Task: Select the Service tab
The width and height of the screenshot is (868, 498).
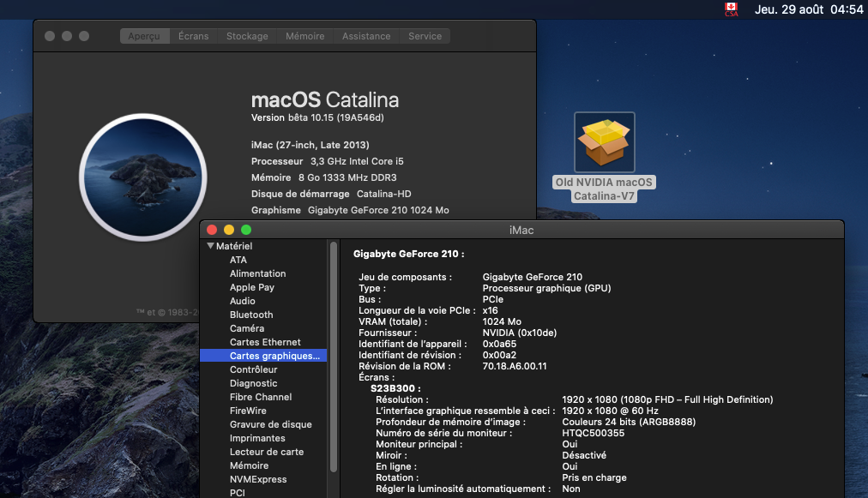Action: click(425, 36)
